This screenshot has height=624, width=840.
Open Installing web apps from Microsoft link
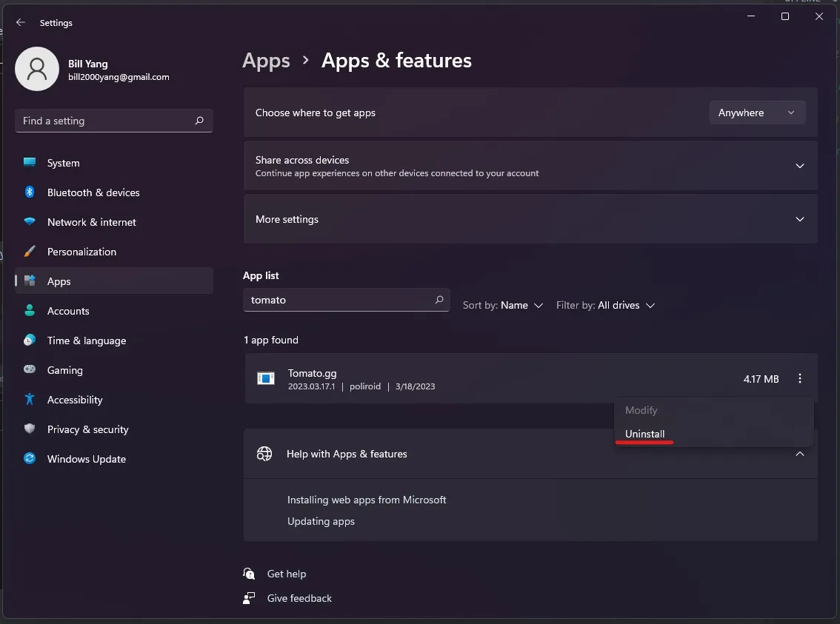[367, 500]
